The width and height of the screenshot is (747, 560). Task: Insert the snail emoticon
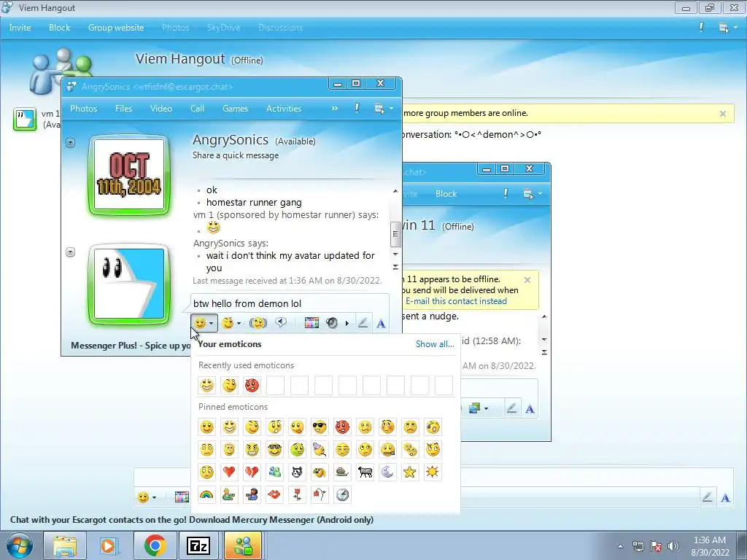[x=342, y=472]
